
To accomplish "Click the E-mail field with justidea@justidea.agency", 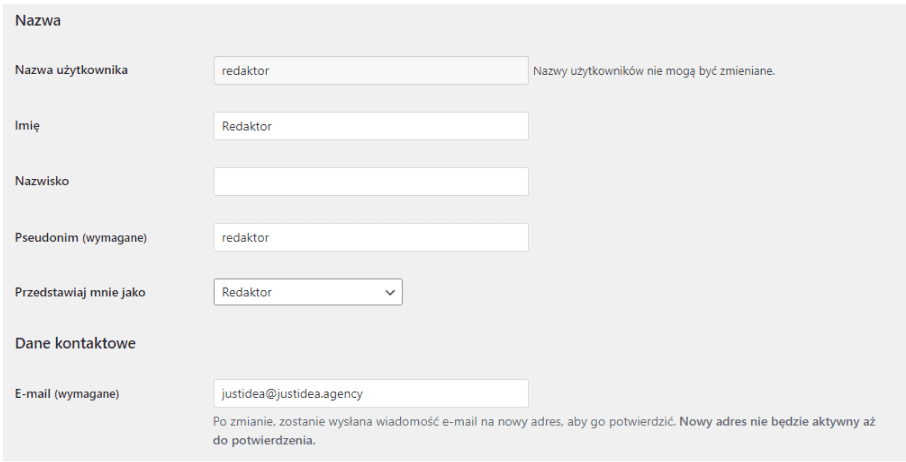I will pos(370,393).
